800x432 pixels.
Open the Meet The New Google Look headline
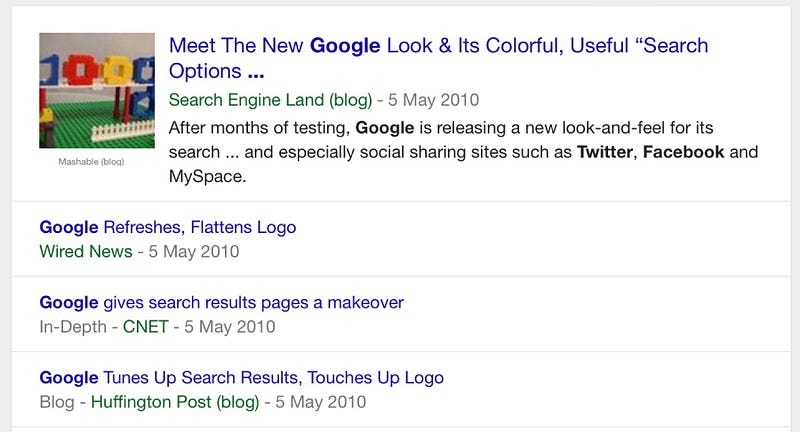pos(438,58)
